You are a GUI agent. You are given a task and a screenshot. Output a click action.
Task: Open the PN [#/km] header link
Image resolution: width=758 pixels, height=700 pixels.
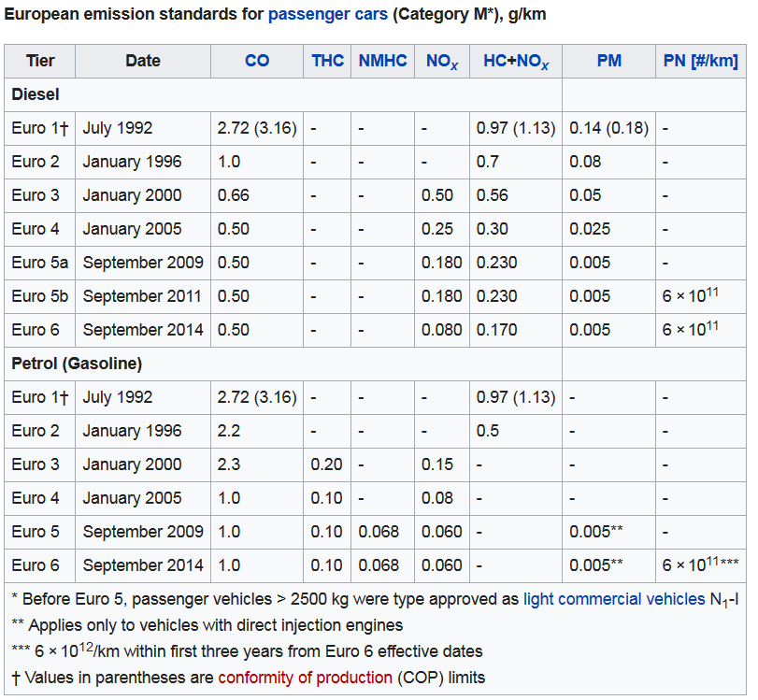point(700,61)
